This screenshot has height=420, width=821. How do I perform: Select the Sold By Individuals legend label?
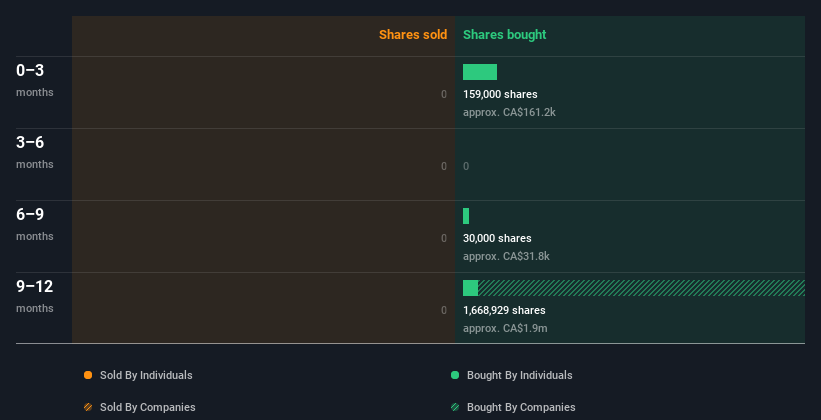click(x=146, y=375)
